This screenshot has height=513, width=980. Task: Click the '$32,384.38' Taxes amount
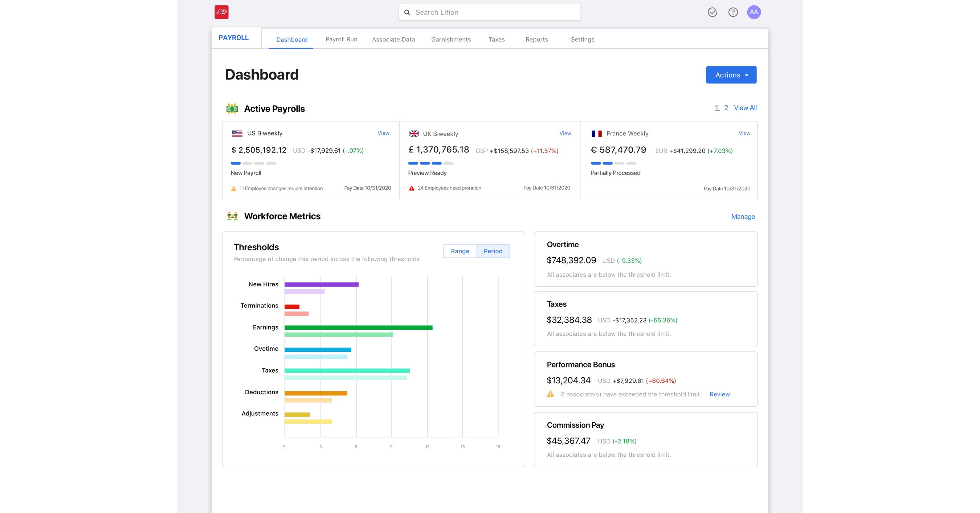point(569,320)
